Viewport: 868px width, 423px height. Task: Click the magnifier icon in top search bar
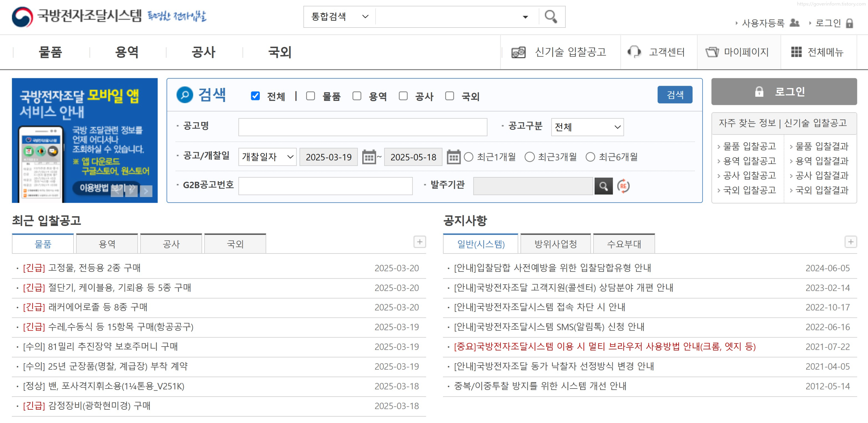(x=551, y=17)
